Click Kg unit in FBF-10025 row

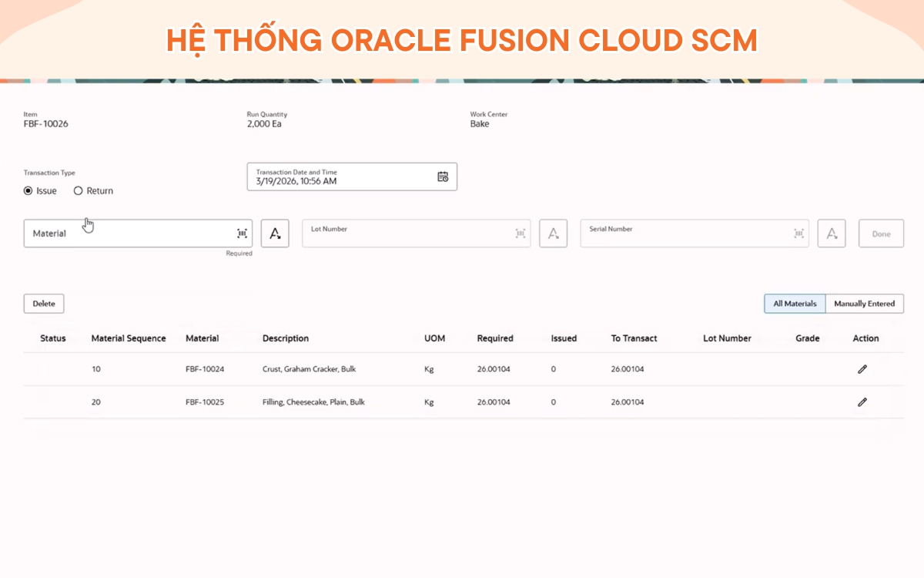[429, 402]
